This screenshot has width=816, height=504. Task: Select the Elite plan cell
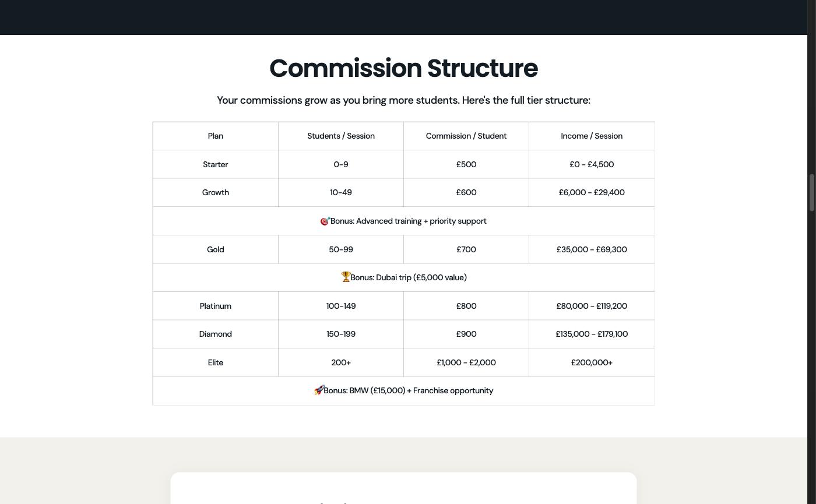tap(216, 362)
